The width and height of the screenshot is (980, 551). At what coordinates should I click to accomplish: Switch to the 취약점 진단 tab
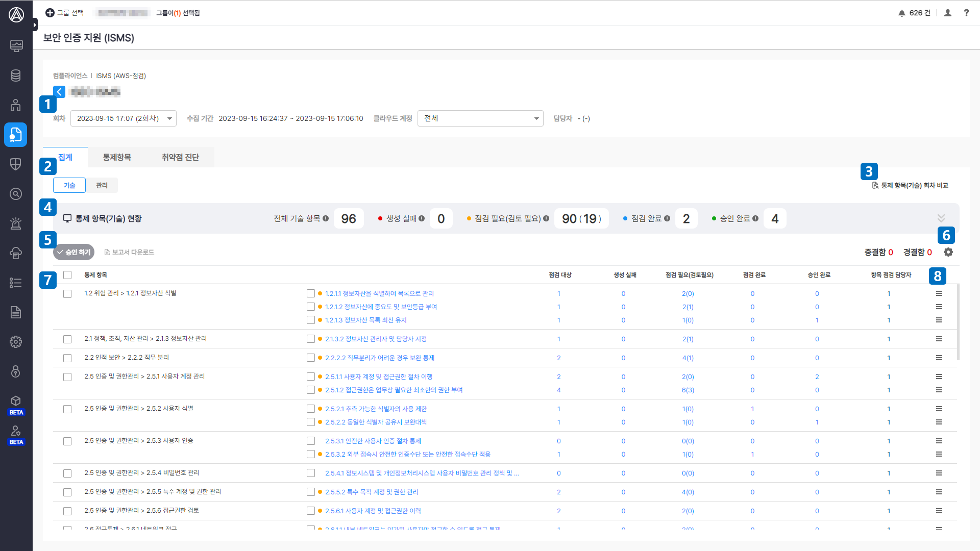click(x=180, y=157)
